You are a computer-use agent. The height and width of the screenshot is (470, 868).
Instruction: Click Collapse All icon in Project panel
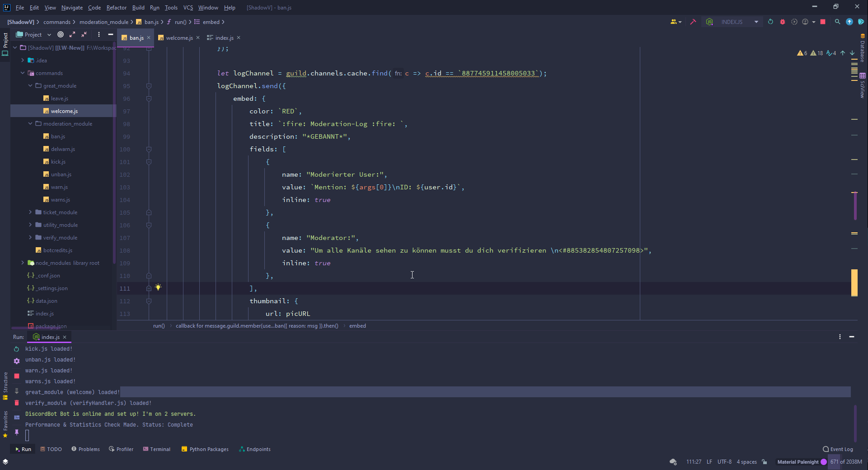pos(84,34)
